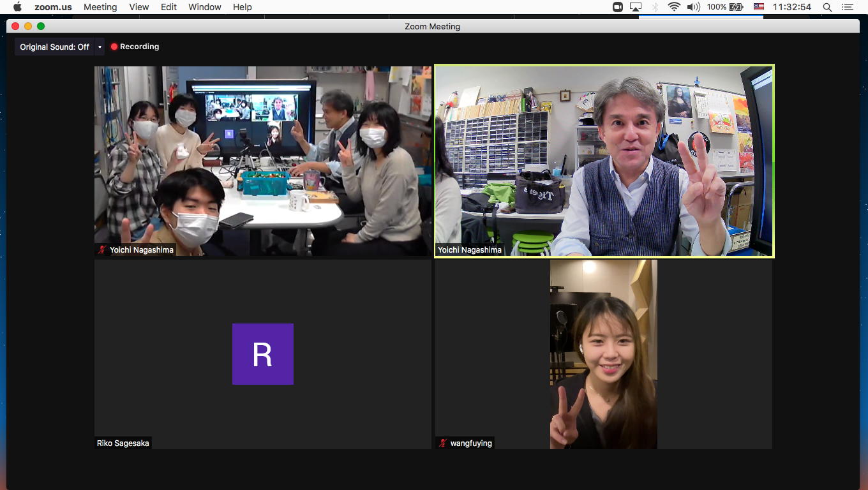Expand the Original Sound dropdown arrow
The image size is (868, 490).
click(x=100, y=47)
